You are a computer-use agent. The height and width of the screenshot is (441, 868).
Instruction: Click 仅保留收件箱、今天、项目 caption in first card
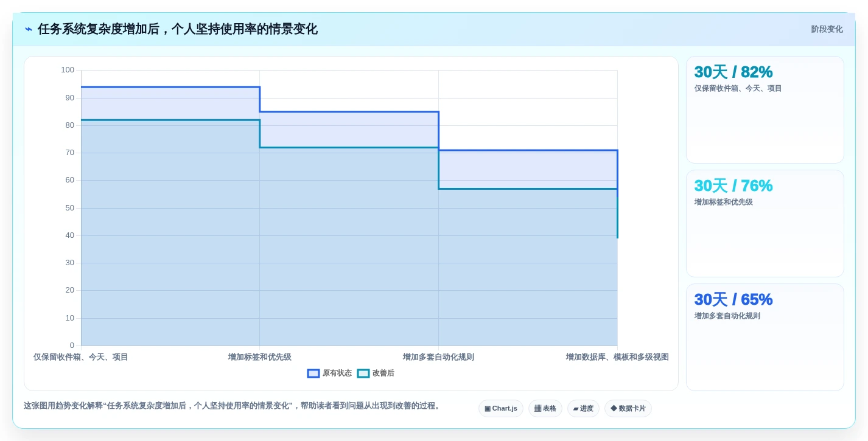(738, 88)
